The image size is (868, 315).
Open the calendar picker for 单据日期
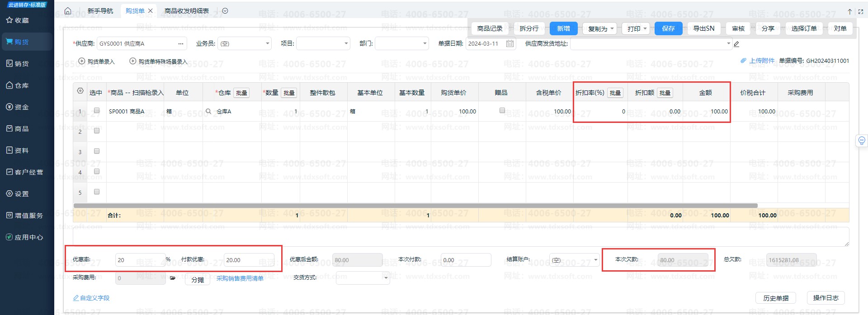click(510, 44)
